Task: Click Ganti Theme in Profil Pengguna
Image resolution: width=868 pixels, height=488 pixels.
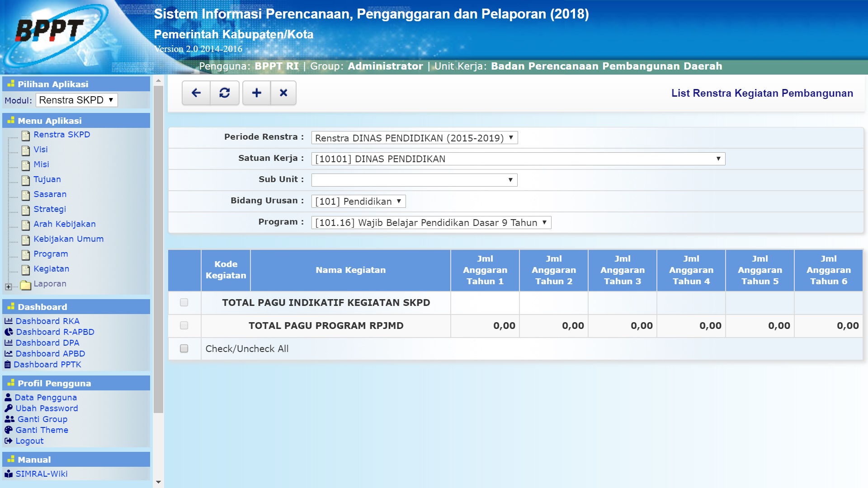Action: tap(42, 430)
